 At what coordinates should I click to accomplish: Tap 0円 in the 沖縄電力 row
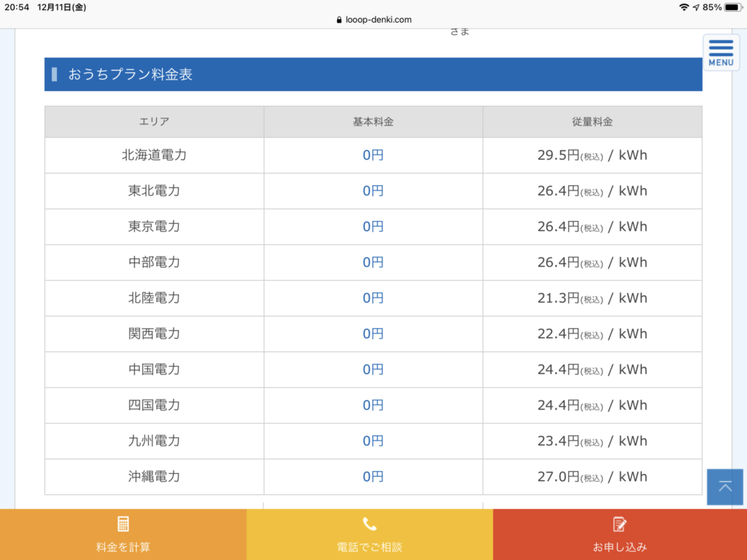[373, 477]
